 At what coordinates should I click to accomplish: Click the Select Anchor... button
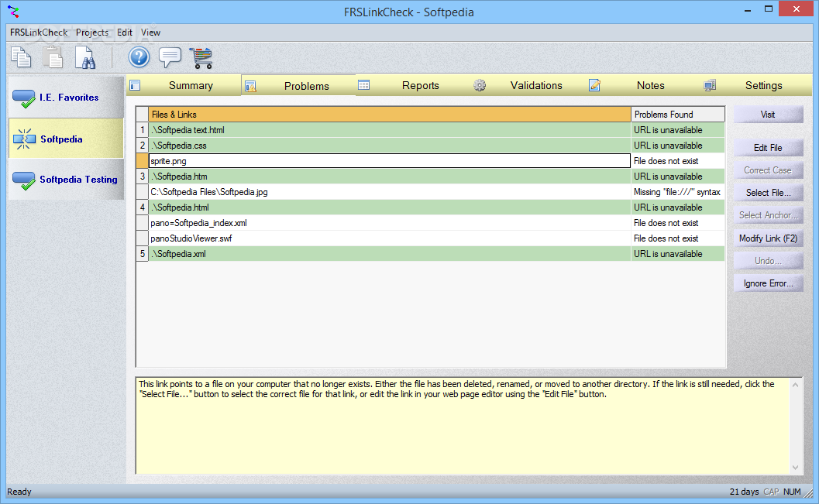(x=768, y=215)
